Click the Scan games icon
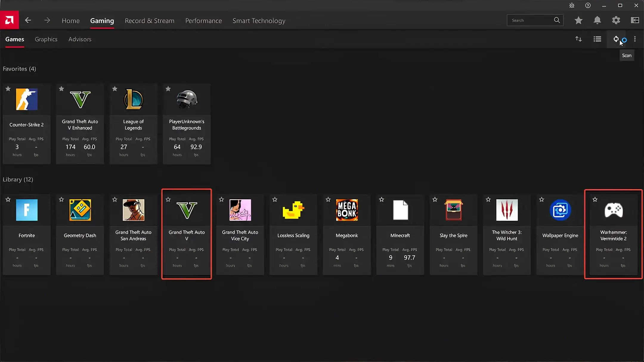This screenshot has height=362, width=644. 616,39
